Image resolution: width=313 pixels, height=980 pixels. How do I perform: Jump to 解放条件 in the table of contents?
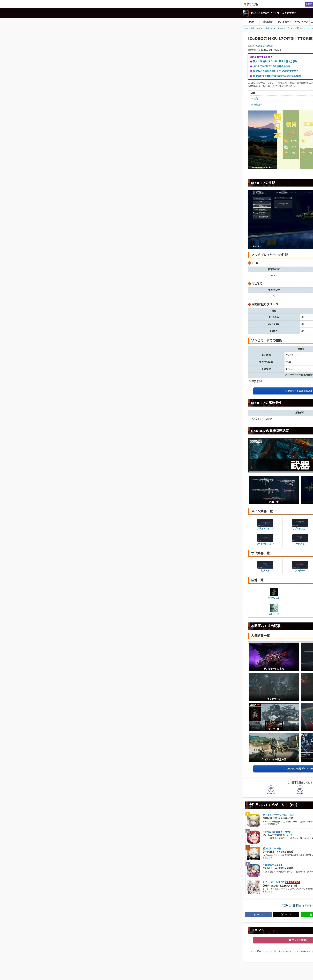(x=258, y=105)
